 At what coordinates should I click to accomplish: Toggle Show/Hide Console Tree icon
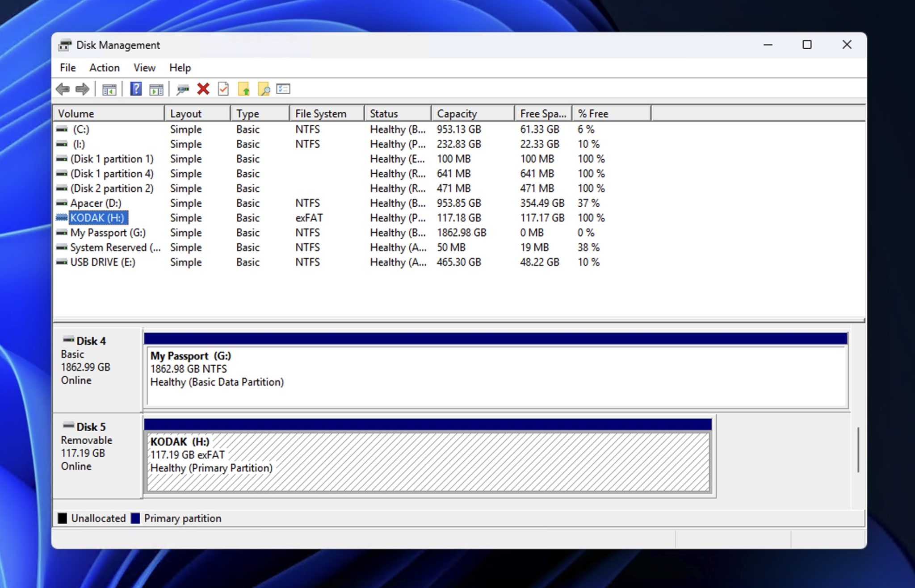click(x=109, y=89)
